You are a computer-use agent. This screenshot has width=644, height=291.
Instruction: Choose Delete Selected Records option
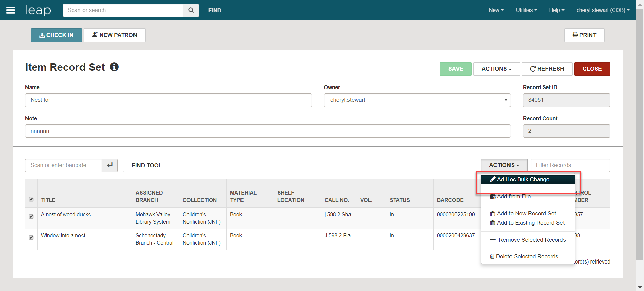(x=527, y=256)
